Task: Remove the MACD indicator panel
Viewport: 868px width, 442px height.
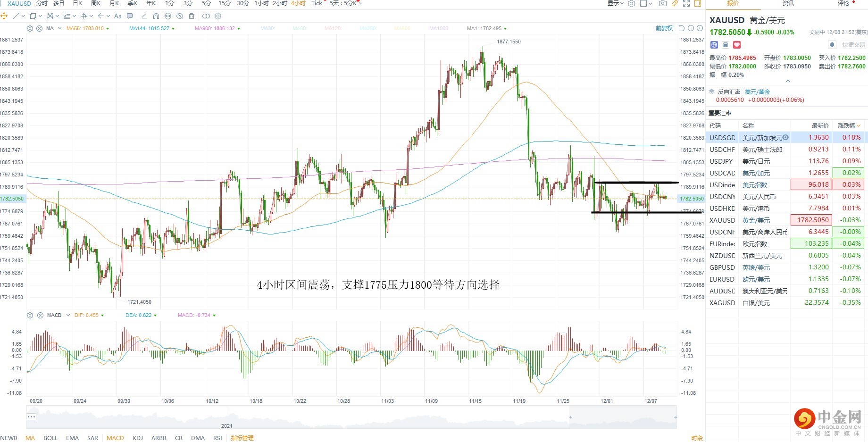Action: tap(40, 315)
